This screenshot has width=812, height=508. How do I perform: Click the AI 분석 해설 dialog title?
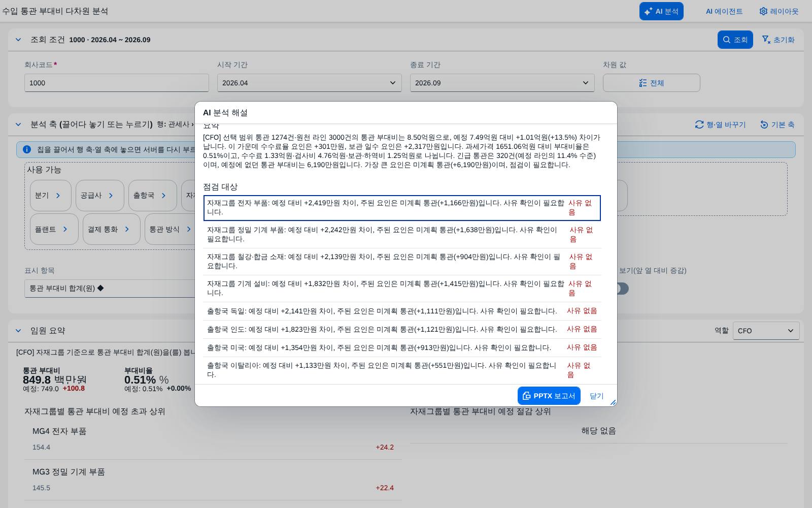coord(225,113)
